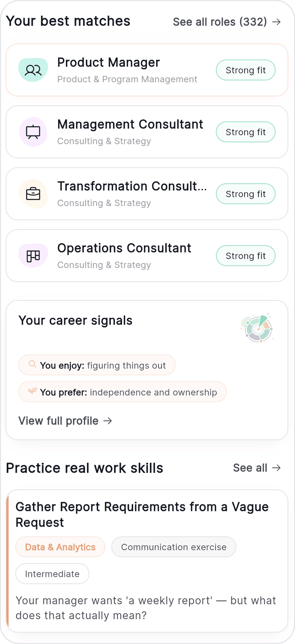The width and height of the screenshot is (295, 644).
Task: Select the Communication exercise tag
Action: pos(173,547)
